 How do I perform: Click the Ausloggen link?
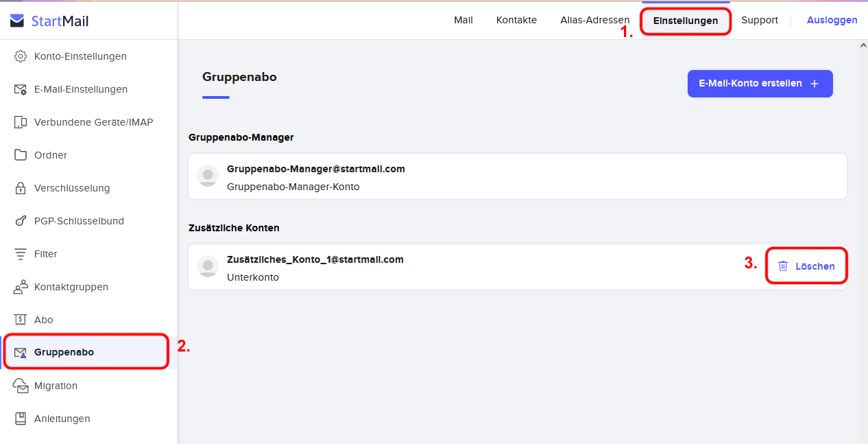point(832,20)
